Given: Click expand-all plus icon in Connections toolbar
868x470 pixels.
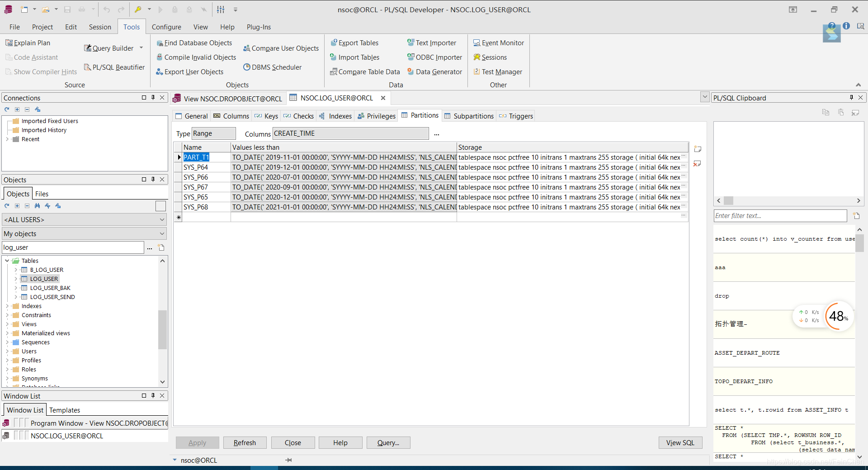Looking at the screenshot, I should click(17, 109).
